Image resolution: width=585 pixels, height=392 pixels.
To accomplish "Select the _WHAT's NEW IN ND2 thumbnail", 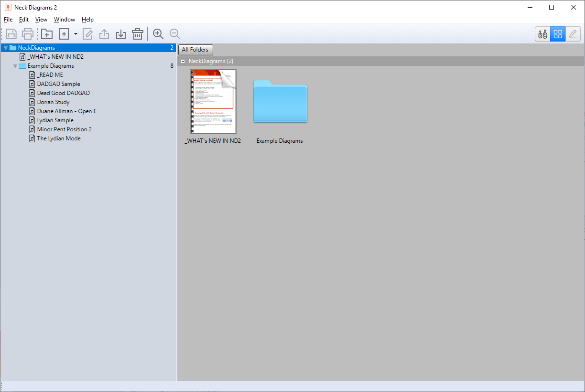I will [213, 101].
